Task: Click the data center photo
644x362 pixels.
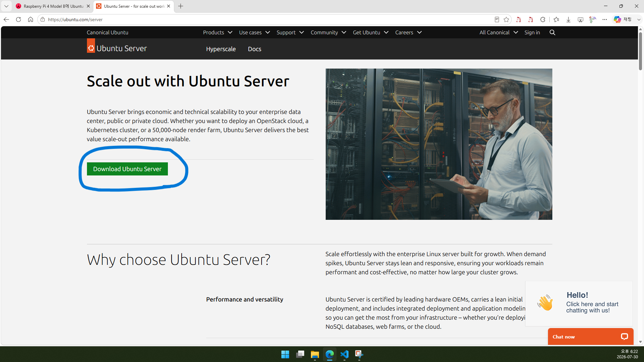Action: (439, 144)
